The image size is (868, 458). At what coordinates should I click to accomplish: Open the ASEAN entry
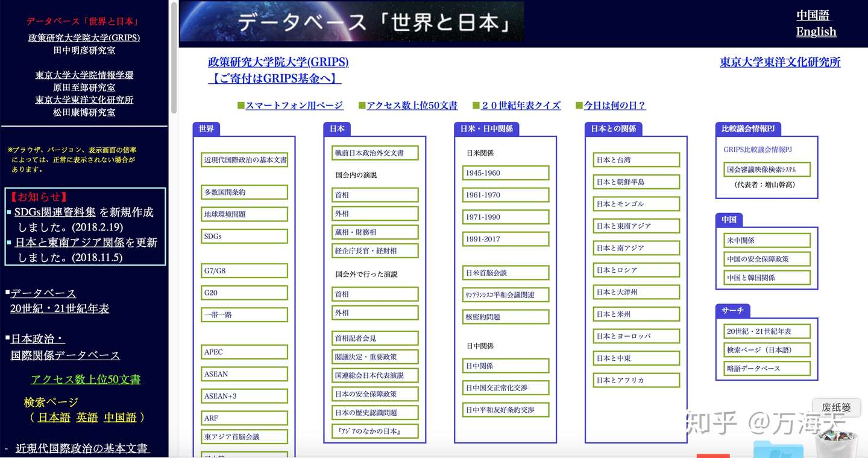click(244, 374)
